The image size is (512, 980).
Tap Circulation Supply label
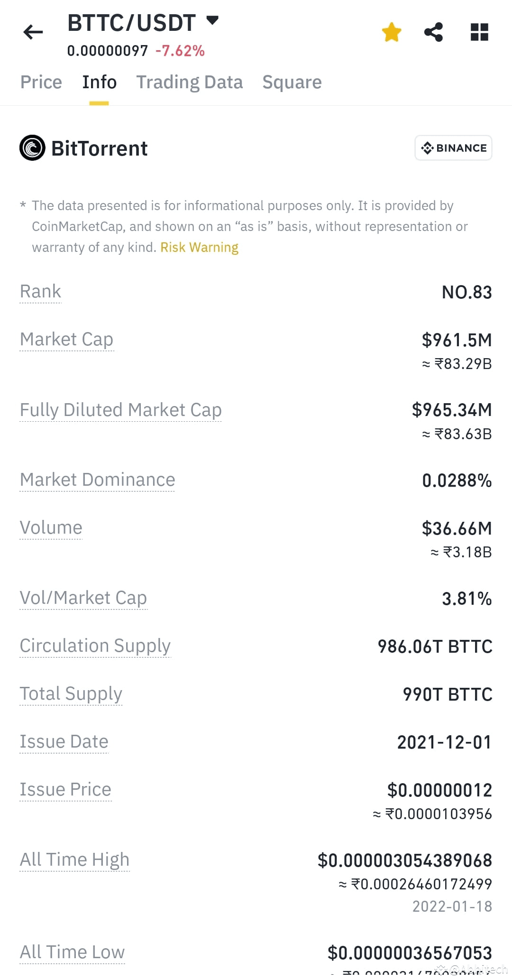tap(95, 646)
